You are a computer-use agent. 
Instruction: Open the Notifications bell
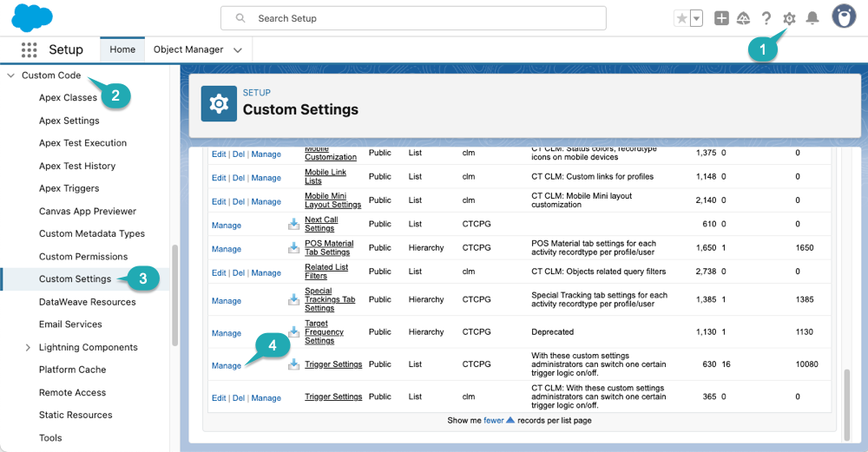(812, 18)
